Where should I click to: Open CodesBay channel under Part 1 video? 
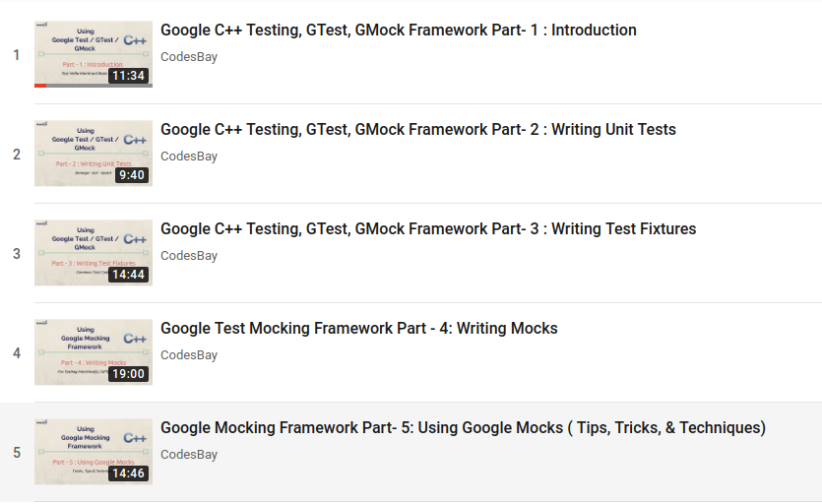[189, 57]
